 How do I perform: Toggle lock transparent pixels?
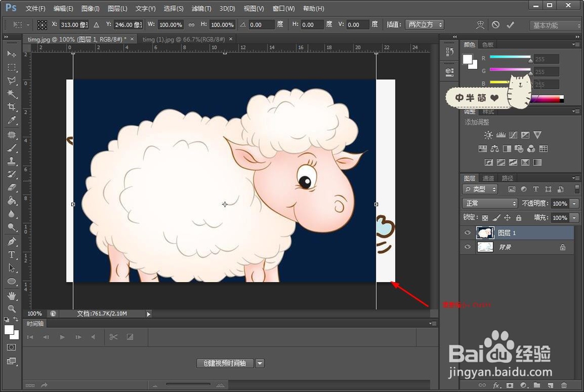coord(485,217)
